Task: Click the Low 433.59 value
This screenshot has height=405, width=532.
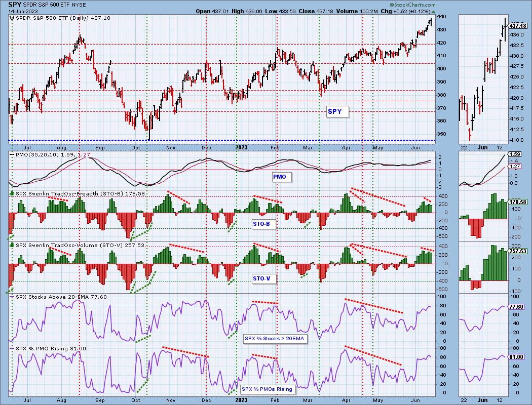Action: coord(280,11)
